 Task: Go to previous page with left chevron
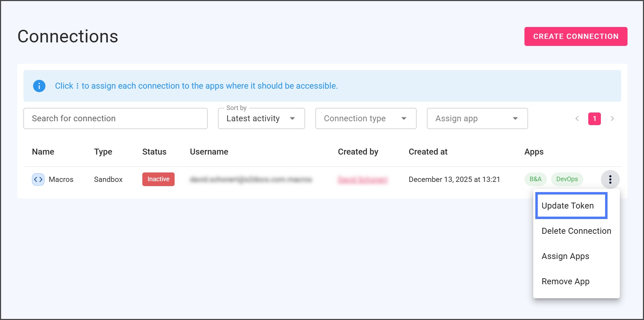[x=577, y=119]
